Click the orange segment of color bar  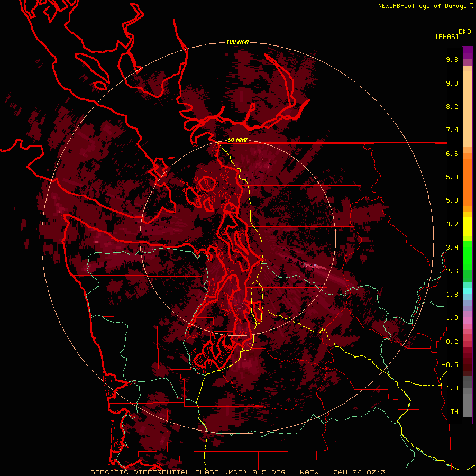467,182
